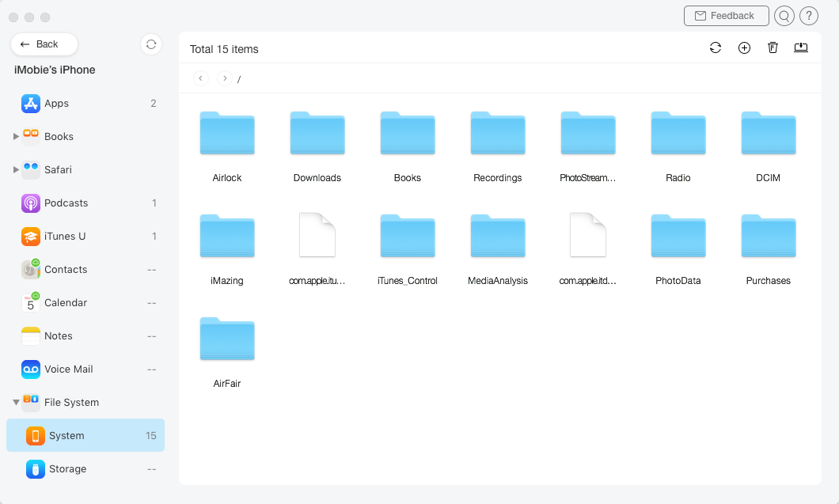Open Notes in the sidebar
The width and height of the screenshot is (839, 504).
tap(85, 335)
